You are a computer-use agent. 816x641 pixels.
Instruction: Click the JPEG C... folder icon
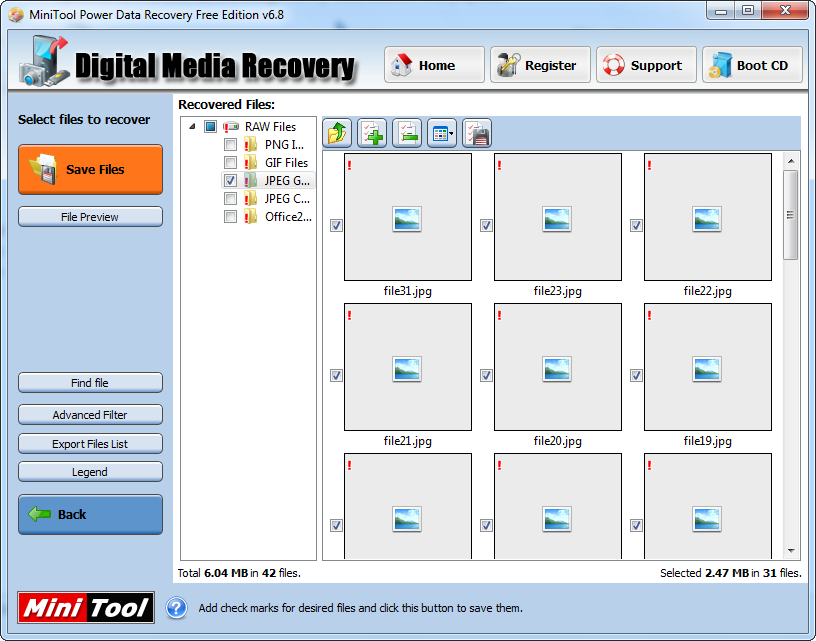pos(250,199)
